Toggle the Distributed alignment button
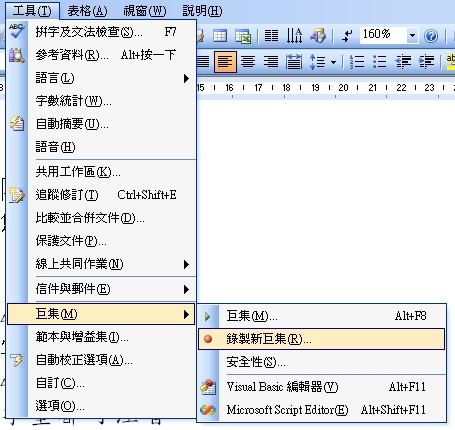The image size is (455, 430). coord(294,62)
